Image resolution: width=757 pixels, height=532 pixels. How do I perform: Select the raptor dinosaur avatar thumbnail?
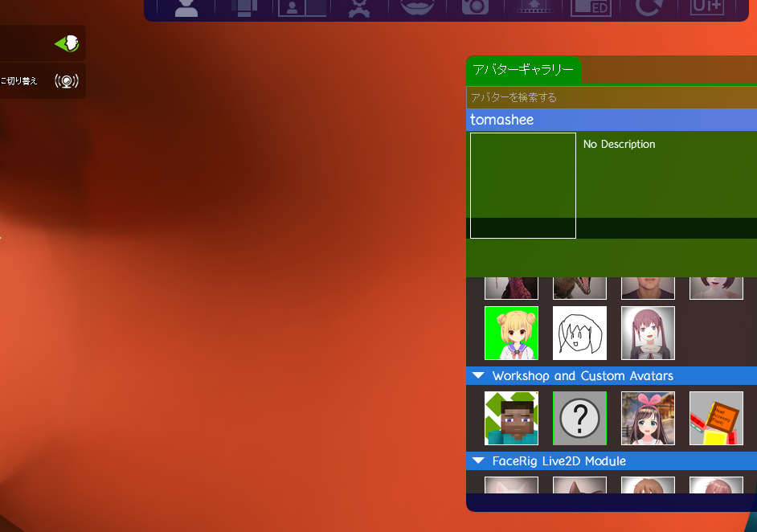point(579,289)
